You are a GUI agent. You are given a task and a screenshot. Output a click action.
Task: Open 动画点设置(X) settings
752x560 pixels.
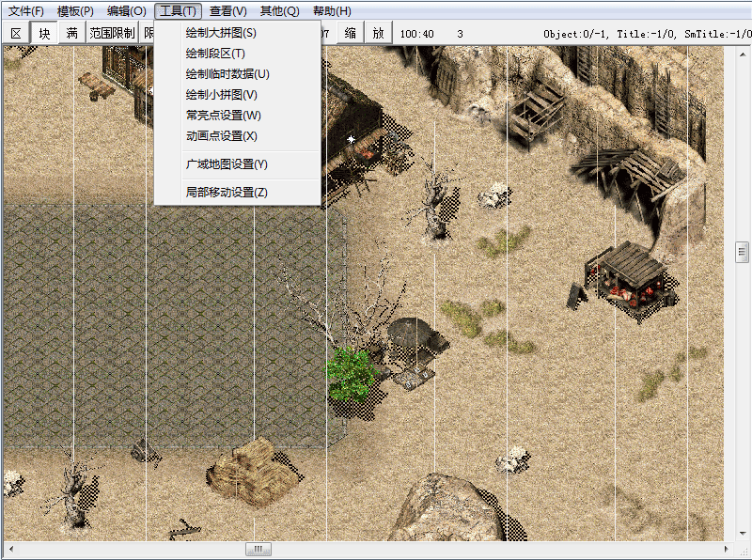click(x=238, y=135)
